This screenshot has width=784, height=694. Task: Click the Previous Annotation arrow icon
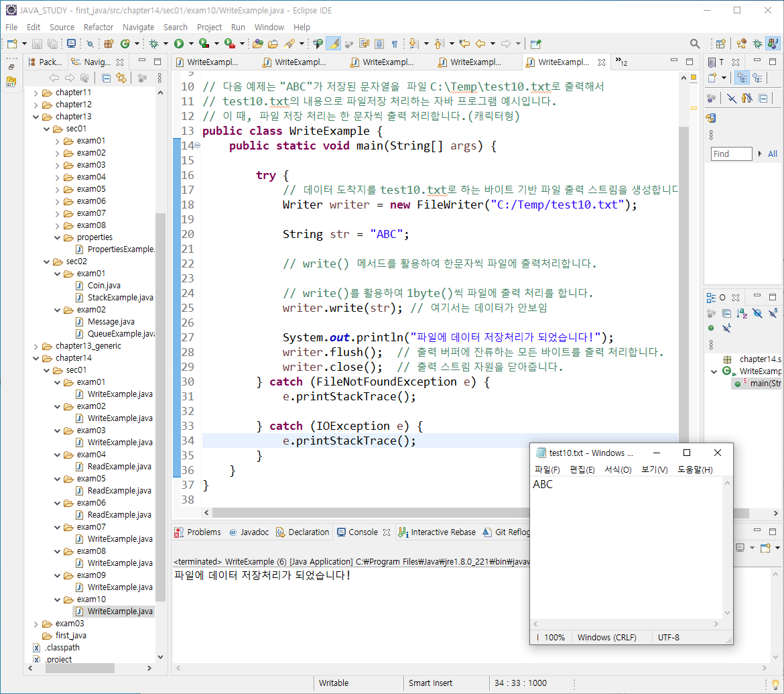(439, 44)
